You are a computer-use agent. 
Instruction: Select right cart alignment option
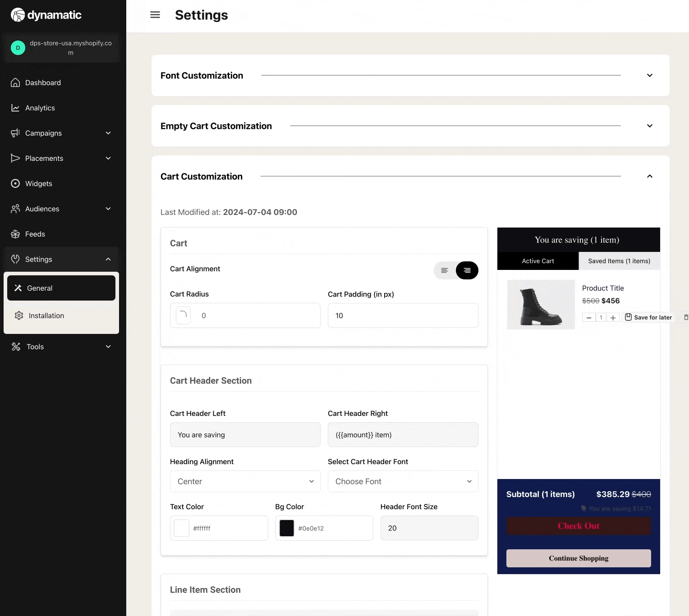pyautogui.click(x=467, y=270)
